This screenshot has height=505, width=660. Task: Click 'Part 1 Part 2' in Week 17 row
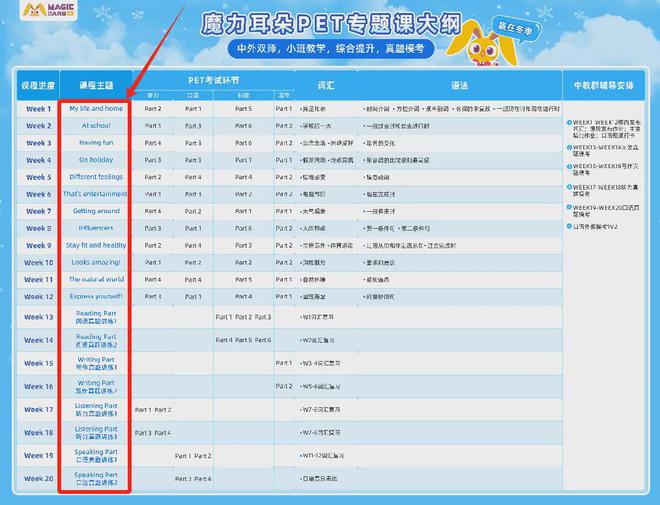153,409
